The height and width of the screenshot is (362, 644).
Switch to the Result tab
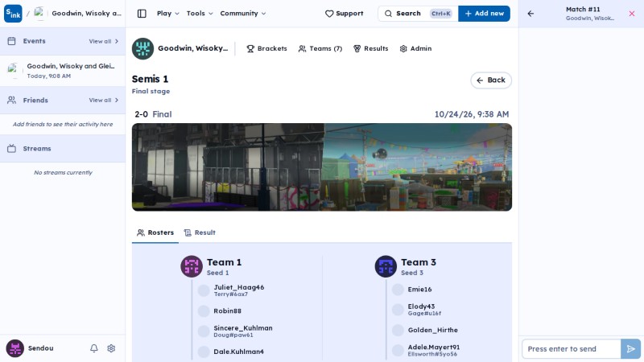[200, 232]
